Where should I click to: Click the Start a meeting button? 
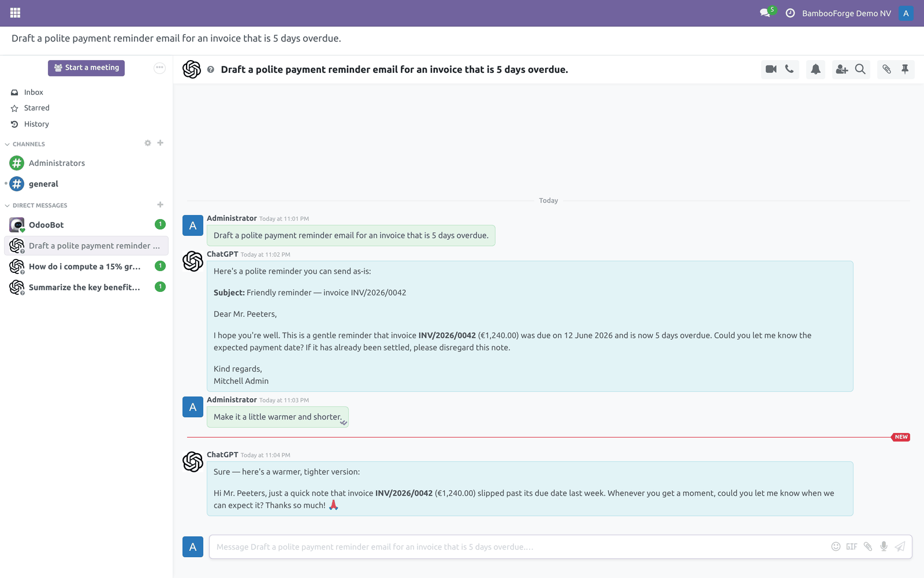point(86,68)
